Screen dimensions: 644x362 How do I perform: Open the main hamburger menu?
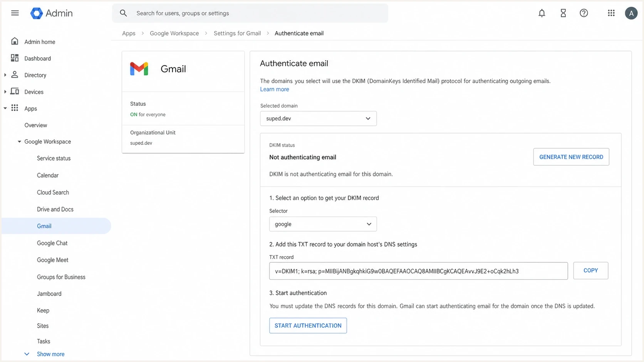tap(15, 13)
